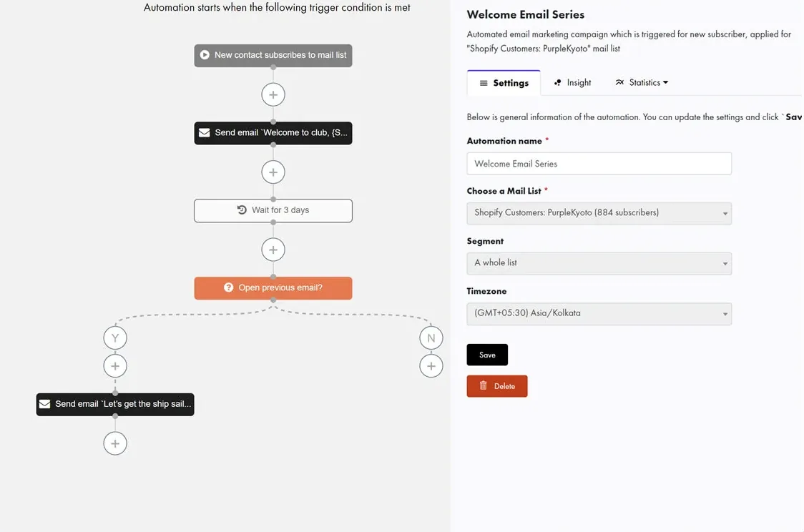Click the Insight tab icon
The width and height of the screenshot is (804, 532).
point(557,82)
